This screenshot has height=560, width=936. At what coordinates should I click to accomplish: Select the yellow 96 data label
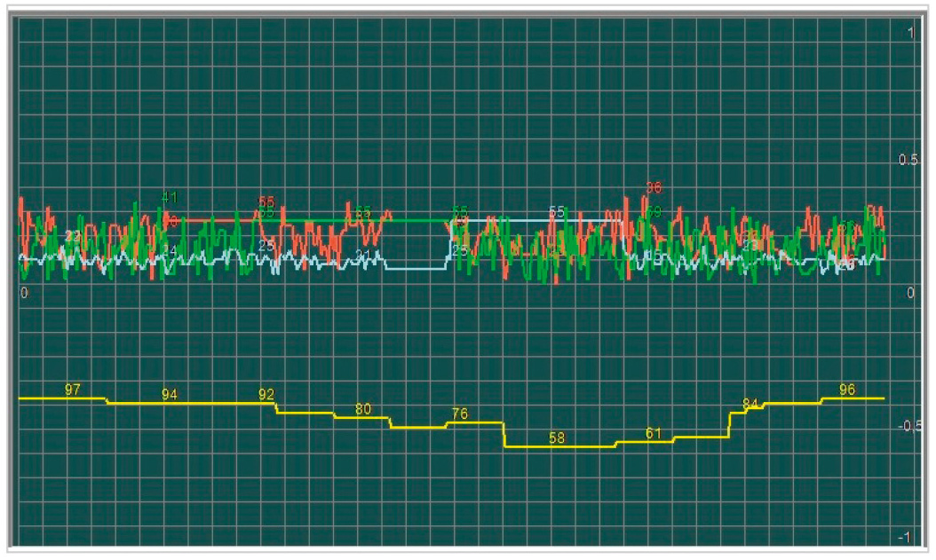[x=847, y=390]
